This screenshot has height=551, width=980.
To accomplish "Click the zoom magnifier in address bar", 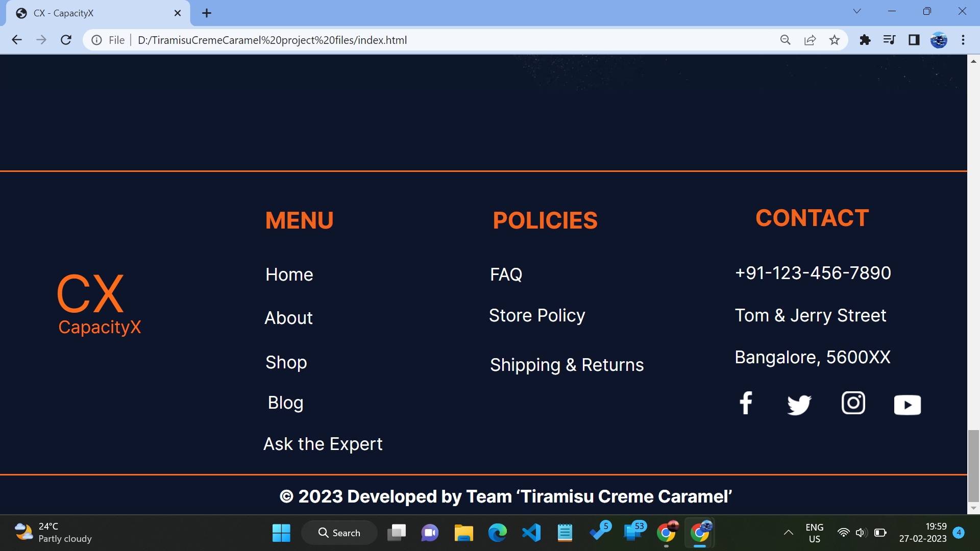I will [x=786, y=40].
